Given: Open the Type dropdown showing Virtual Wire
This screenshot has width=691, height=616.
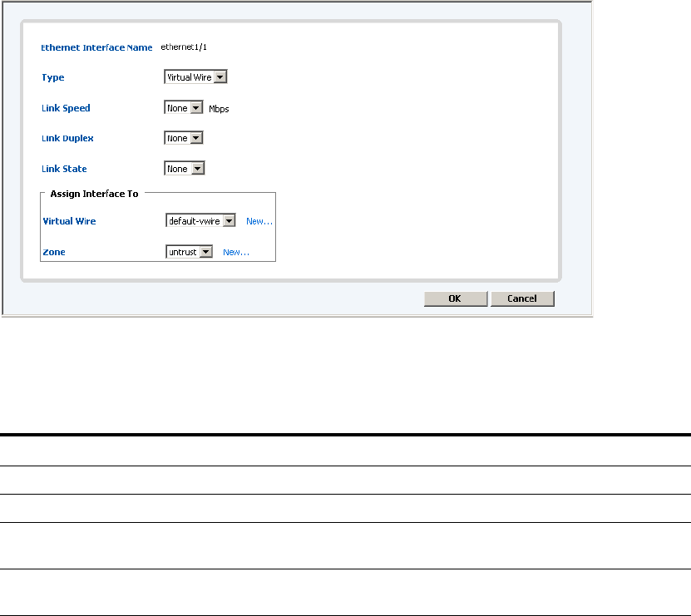Looking at the screenshot, I should click(195, 77).
